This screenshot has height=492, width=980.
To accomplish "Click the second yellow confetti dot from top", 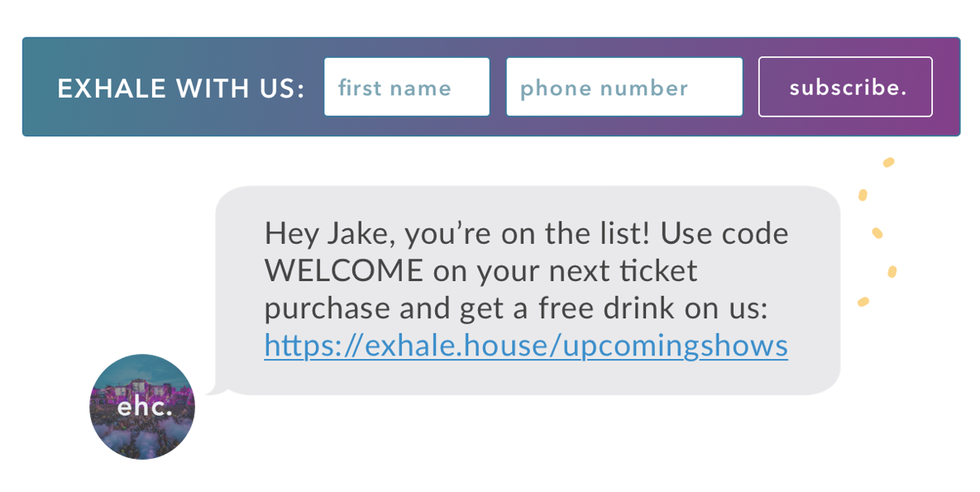I will [863, 195].
